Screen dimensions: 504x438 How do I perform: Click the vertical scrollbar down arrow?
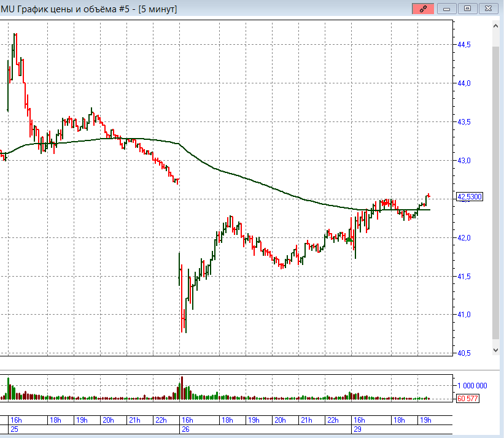tap(496, 349)
